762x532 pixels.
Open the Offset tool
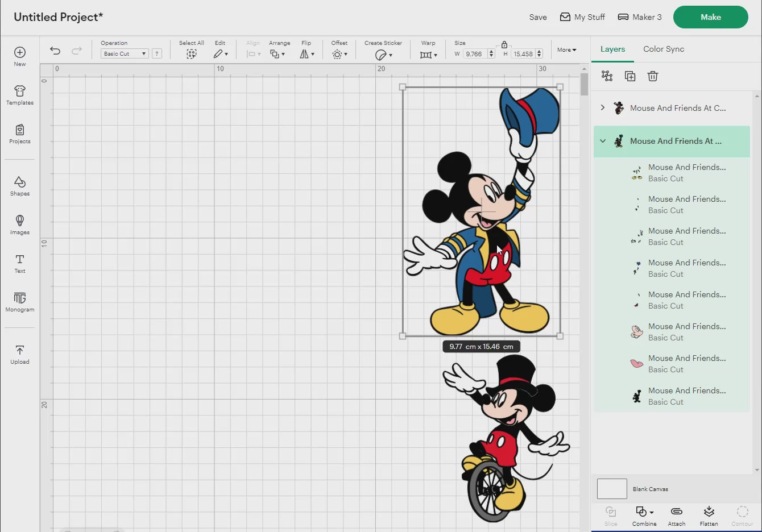click(x=339, y=54)
